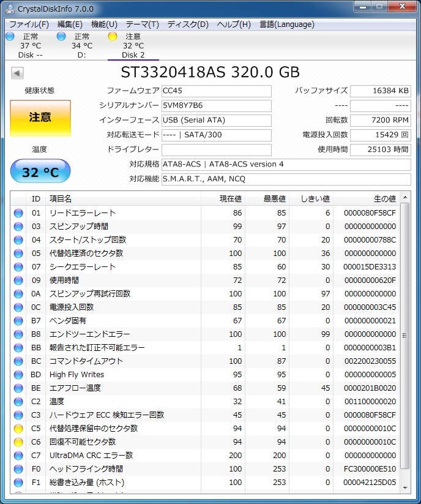The width and height of the screenshot is (421, 504).
Task: Close the CrystalDiskInfo window
Action: tap(402, 6)
